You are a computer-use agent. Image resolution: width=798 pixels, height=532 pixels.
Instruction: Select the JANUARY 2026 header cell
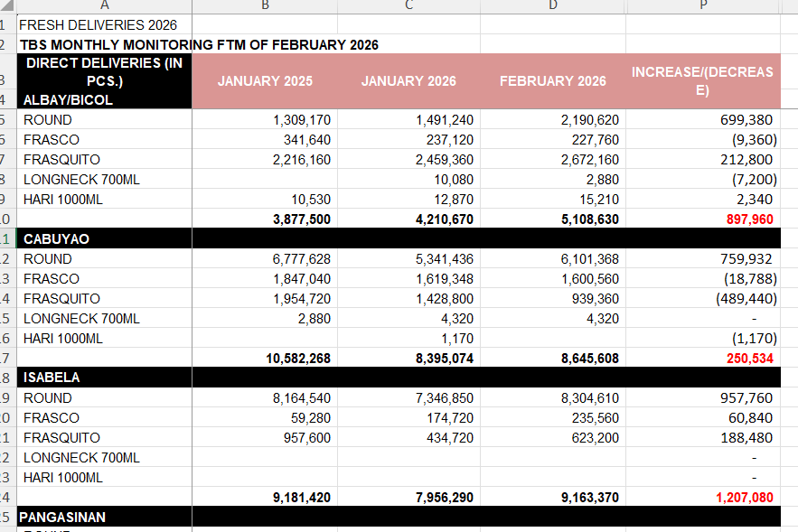tap(408, 81)
